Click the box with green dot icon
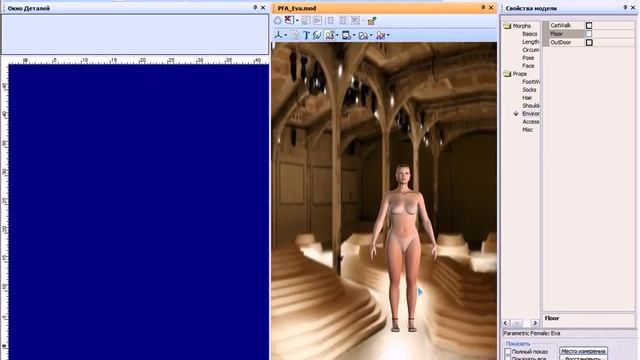This screenshot has width=640, height=360. (372, 20)
